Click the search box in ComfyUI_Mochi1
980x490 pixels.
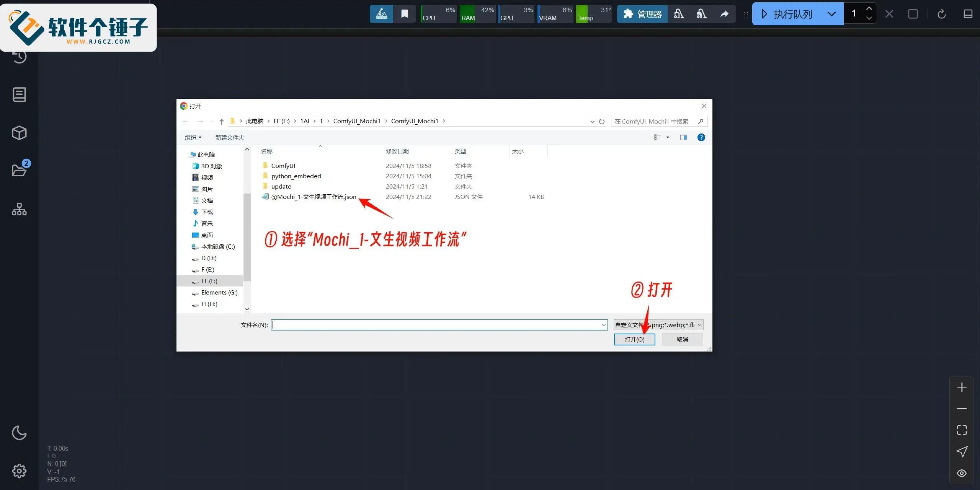[659, 122]
